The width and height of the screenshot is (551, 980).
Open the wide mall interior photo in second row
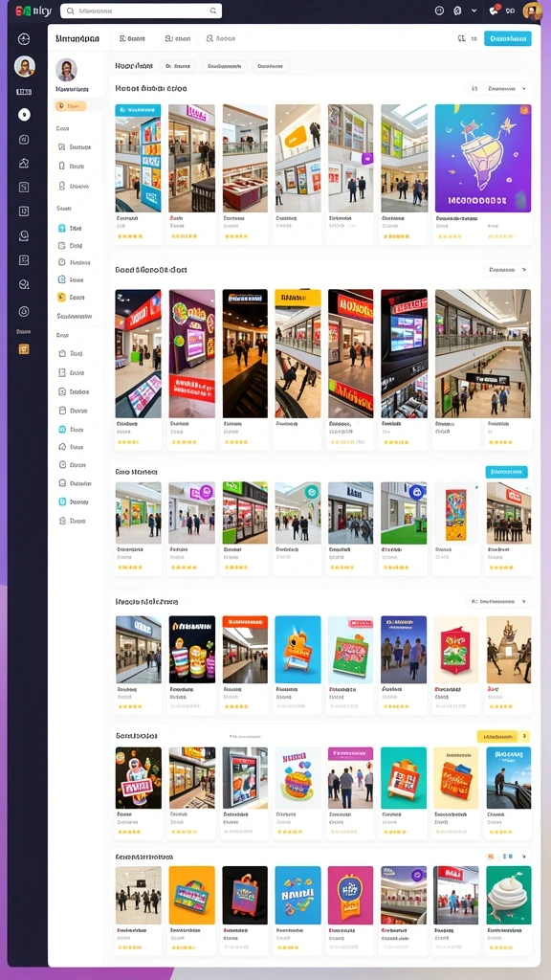pyautogui.click(x=483, y=354)
